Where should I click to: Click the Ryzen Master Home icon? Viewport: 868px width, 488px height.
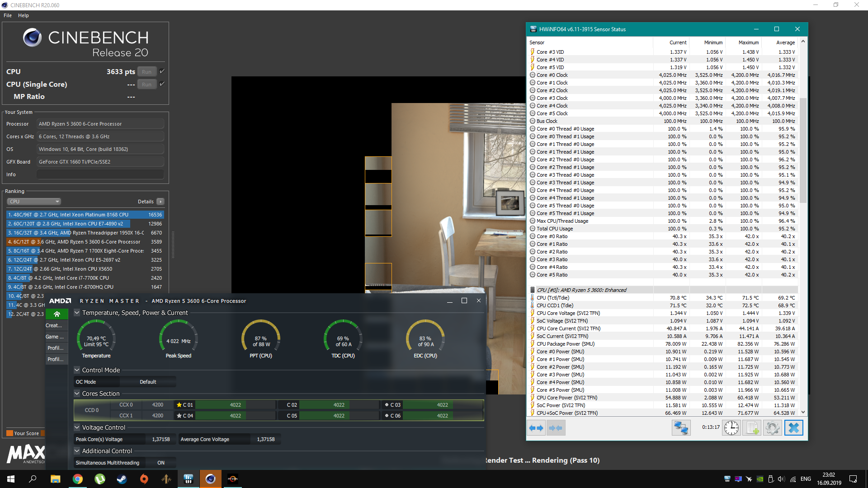pos(57,314)
